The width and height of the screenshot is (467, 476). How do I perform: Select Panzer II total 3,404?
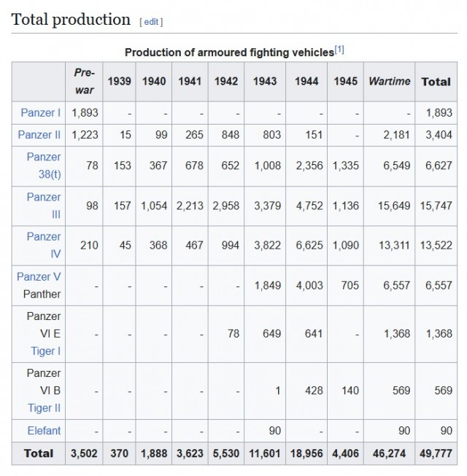(x=439, y=135)
